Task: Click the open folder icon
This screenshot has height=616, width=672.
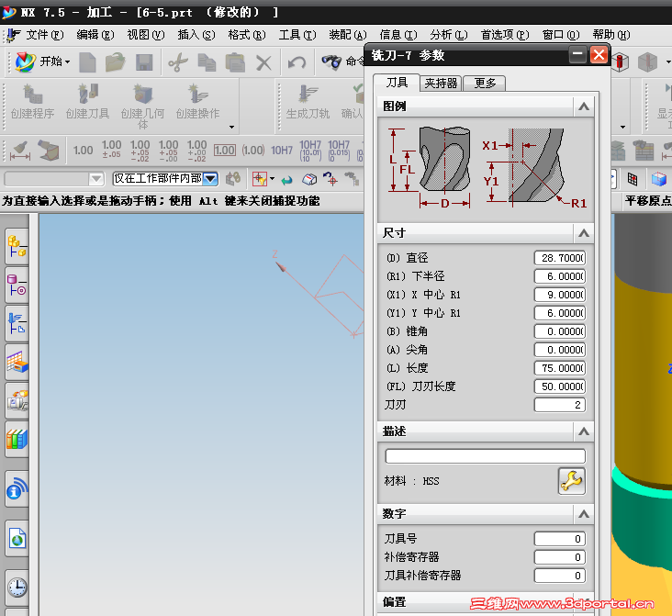Action: coord(116,62)
